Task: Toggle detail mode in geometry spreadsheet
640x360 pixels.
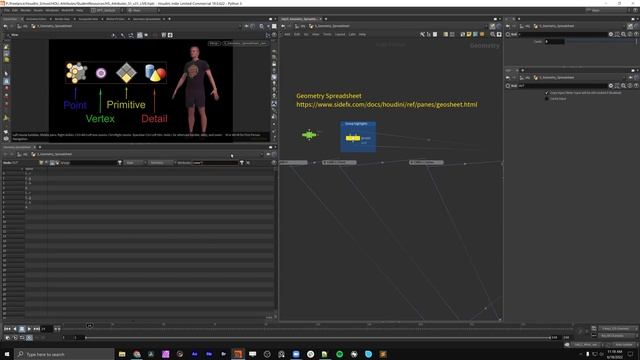Action: tap(58, 163)
